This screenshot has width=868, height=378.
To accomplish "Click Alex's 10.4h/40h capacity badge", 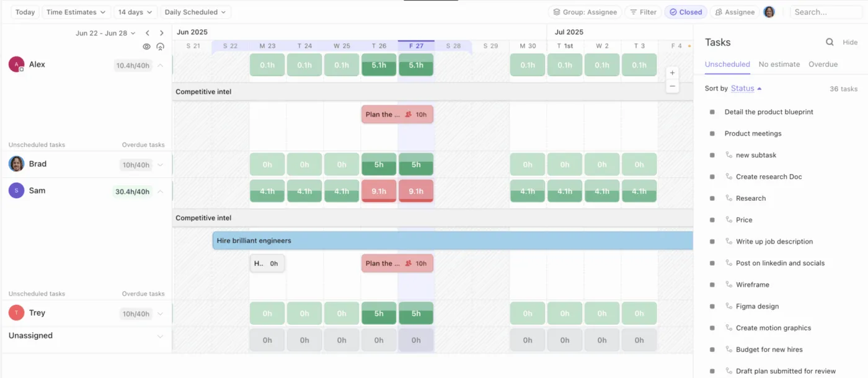I will click(133, 65).
